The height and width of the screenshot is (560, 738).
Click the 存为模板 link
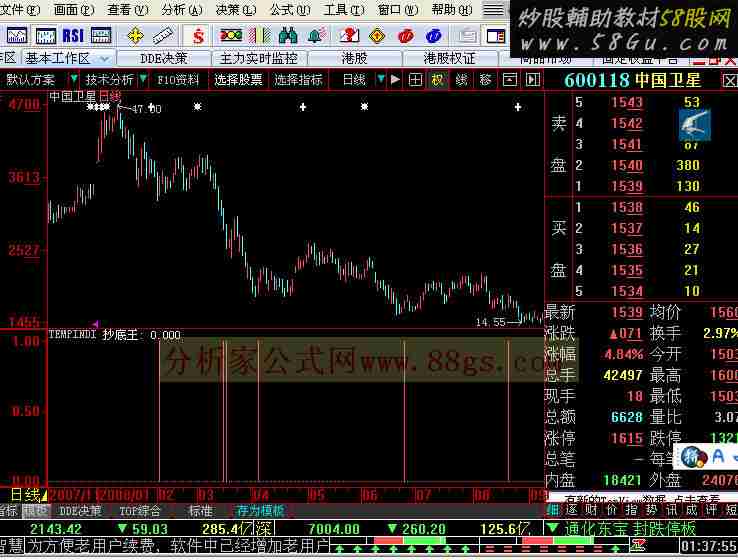click(x=260, y=511)
